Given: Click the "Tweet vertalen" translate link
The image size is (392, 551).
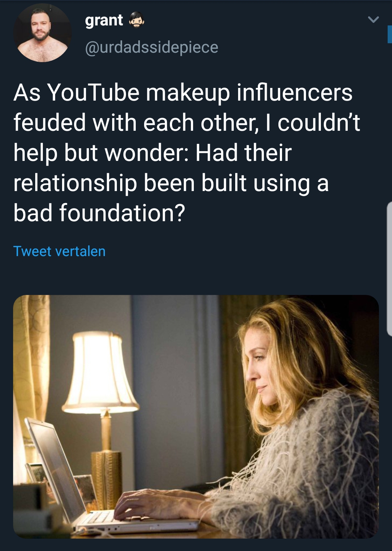Looking at the screenshot, I should click(60, 251).
